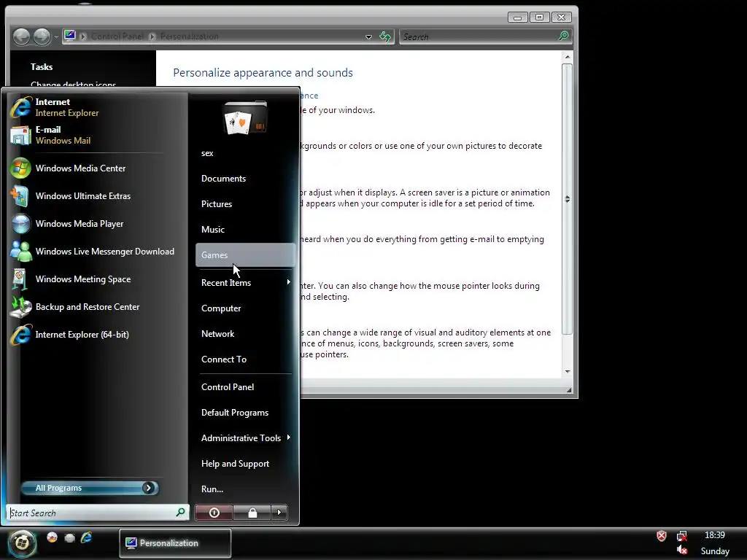Screen dimensions: 747x560
Task: Open Windows Live Messenger Download icon
Action: click(x=21, y=252)
